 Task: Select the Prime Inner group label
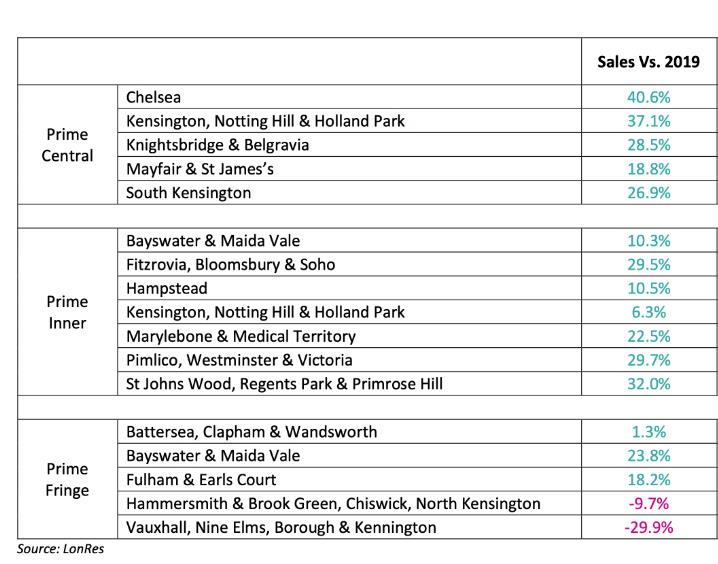click(68, 312)
